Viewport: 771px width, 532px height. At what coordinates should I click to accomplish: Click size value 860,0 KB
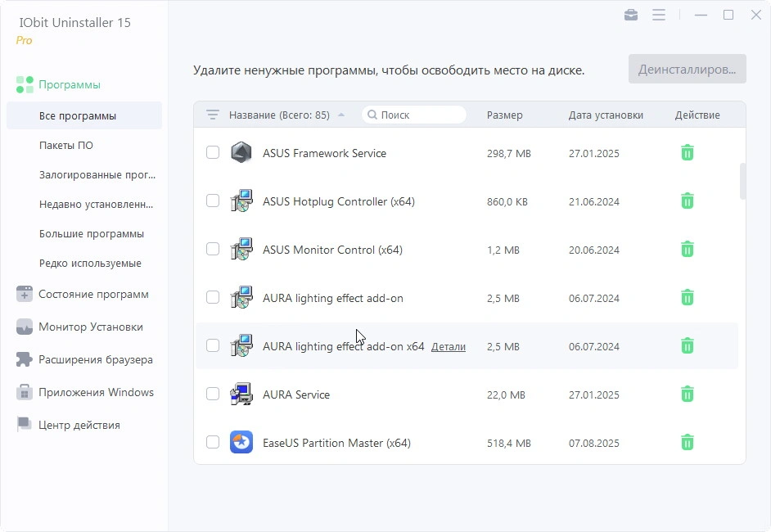[507, 201]
